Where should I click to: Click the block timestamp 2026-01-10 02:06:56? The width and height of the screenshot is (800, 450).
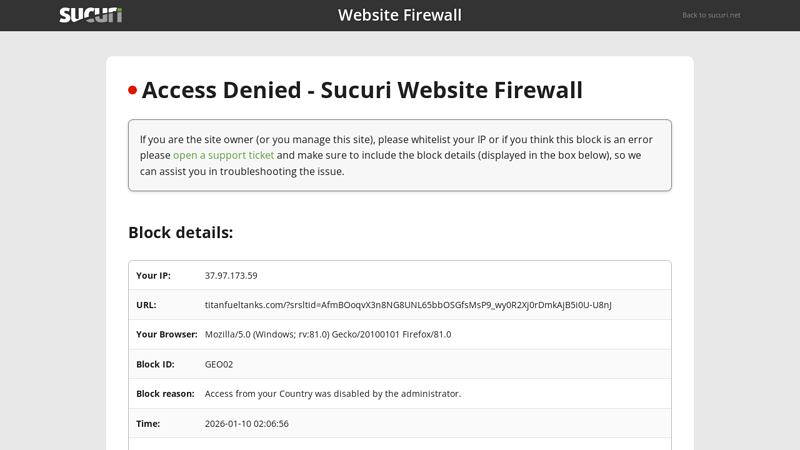pyautogui.click(x=247, y=423)
